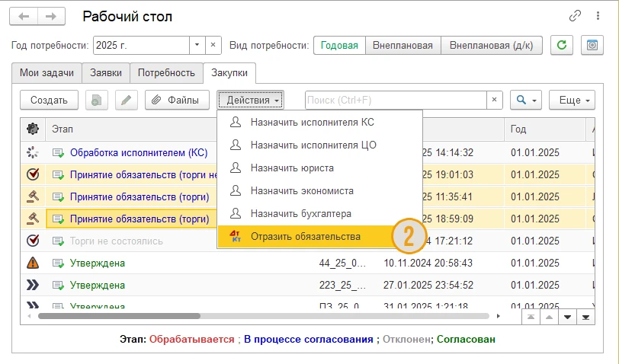Move up one row with up arrow
The image size is (619, 364).
(x=549, y=317)
